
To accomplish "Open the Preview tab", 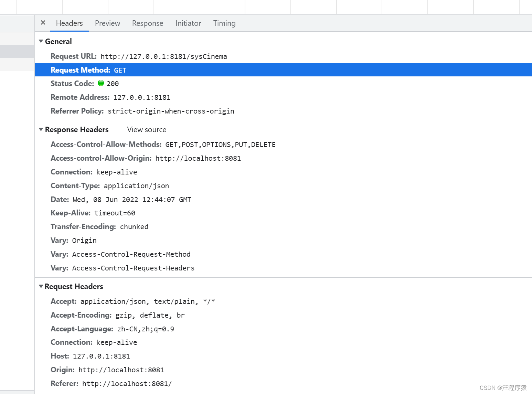I will (x=107, y=23).
